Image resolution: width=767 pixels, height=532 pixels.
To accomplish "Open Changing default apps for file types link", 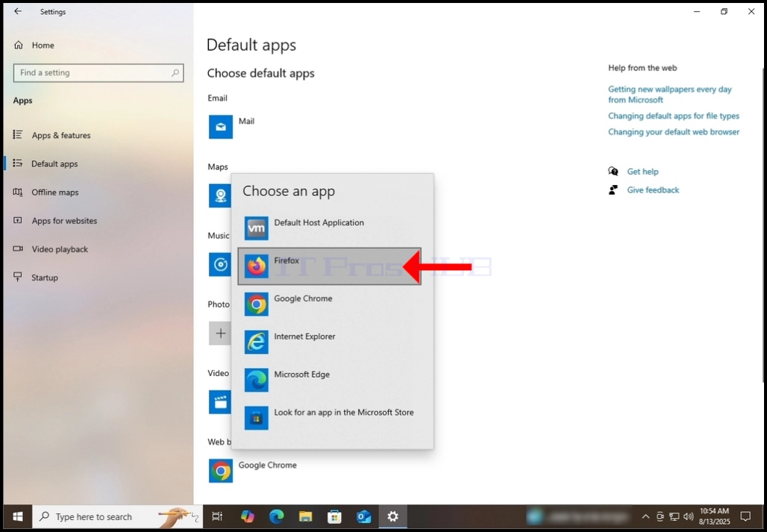I will click(x=674, y=116).
